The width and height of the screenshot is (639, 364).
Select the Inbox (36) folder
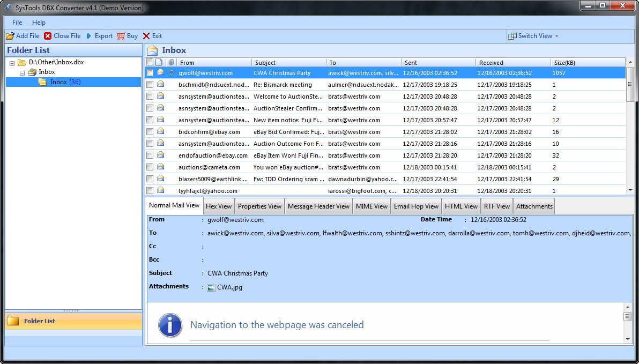59,81
